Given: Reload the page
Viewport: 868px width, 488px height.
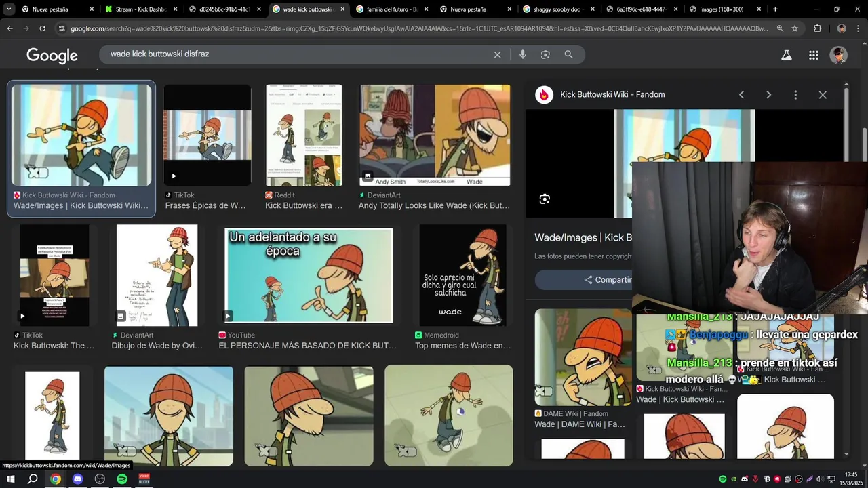Looking at the screenshot, I should point(42,28).
